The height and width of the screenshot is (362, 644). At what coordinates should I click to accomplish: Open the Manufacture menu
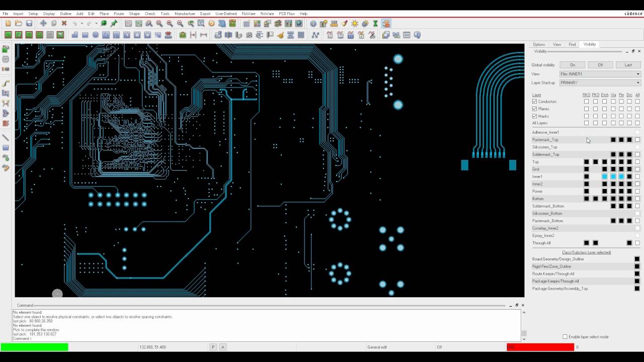(185, 14)
